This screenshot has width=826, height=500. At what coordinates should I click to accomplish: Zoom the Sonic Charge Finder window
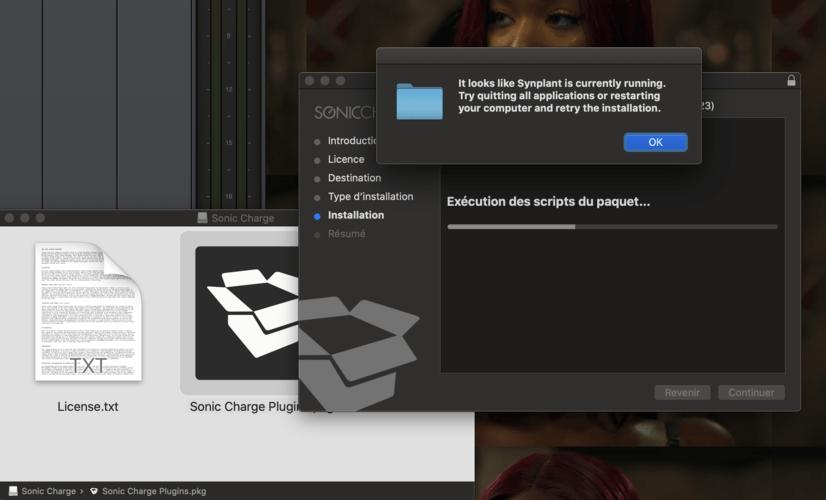[x=40, y=218]
